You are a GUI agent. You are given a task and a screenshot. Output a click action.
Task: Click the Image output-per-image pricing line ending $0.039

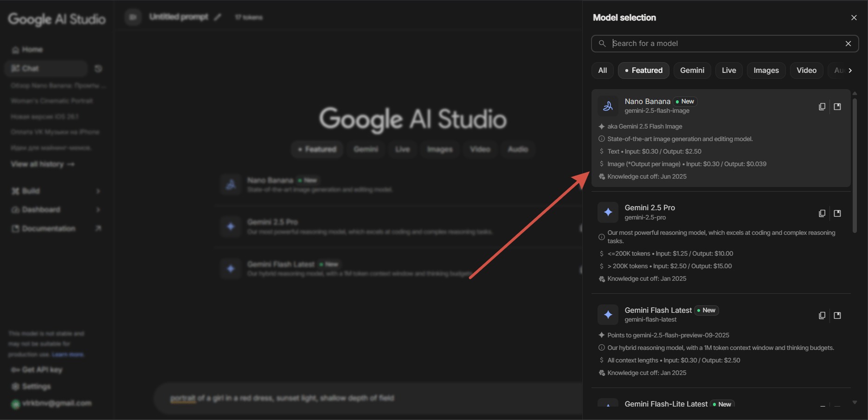coord(687,164)
